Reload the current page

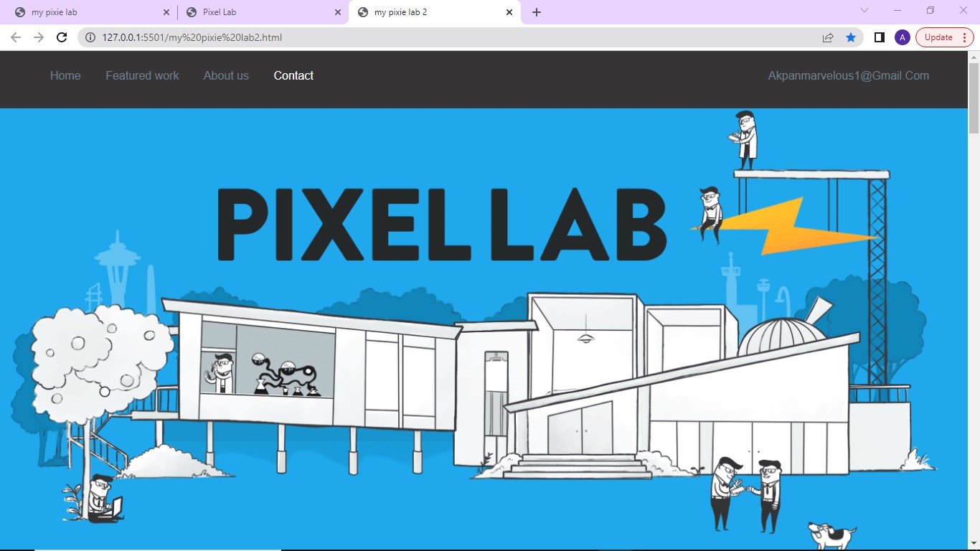(x=62, y=37)
